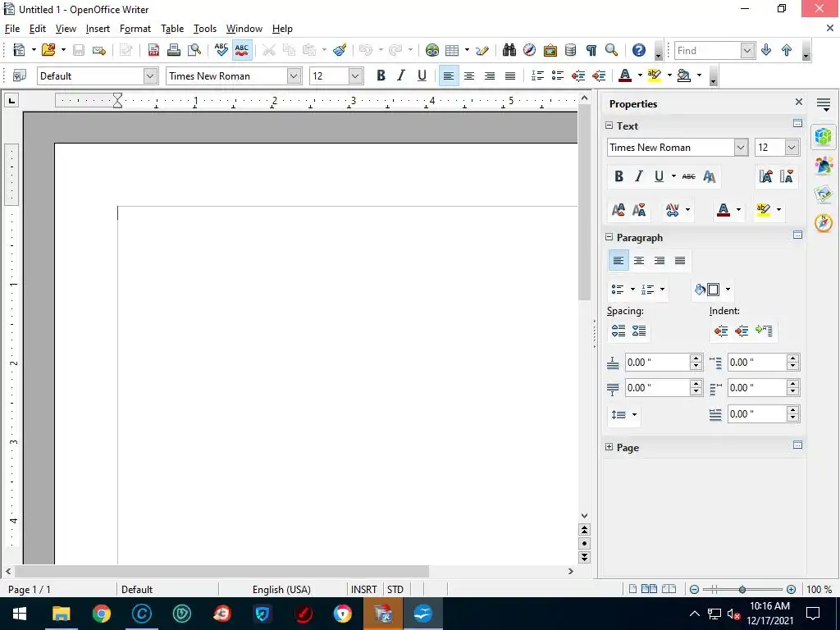
Task: Open the Format menu
Action: (x=135, y=29)
